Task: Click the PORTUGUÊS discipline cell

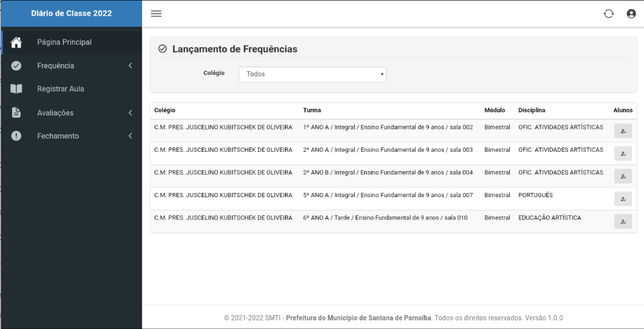Action: (536, 195)
